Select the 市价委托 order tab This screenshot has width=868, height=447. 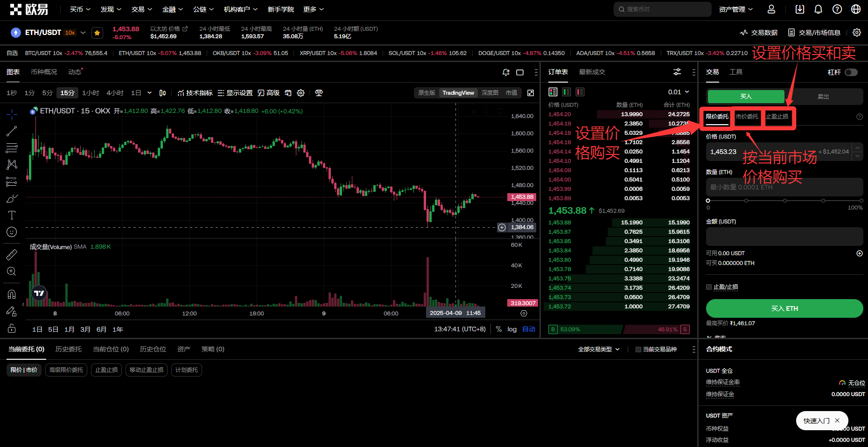tap(747, 117)
